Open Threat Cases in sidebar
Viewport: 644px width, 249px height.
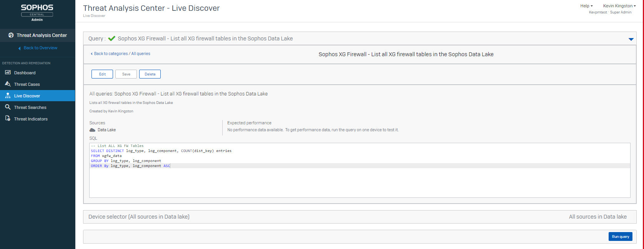point(38,84)
